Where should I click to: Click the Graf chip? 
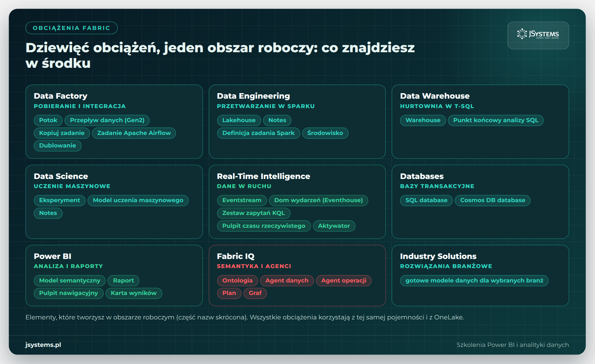pos(255,293)
